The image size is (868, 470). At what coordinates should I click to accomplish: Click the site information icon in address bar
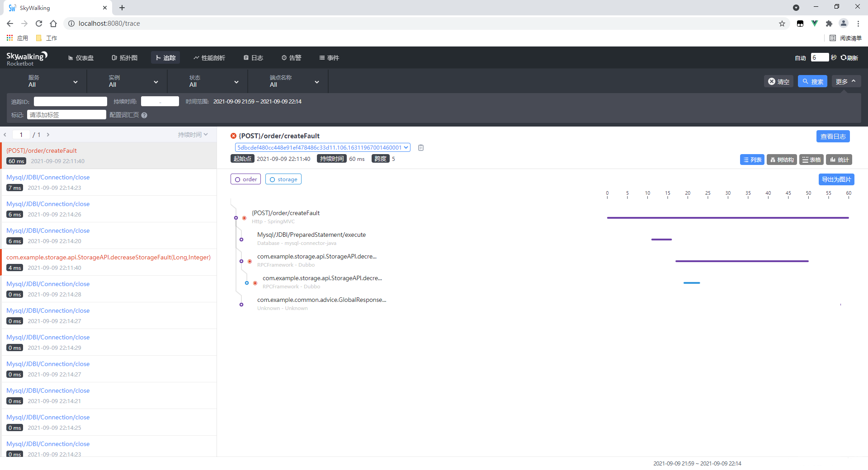(x=71, y=23)
